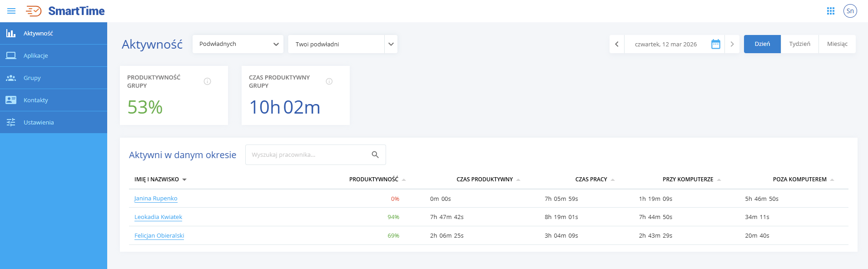Click productive time 2h 06m 25s
This screenshot has width=868, height=269.
[447, 236]
